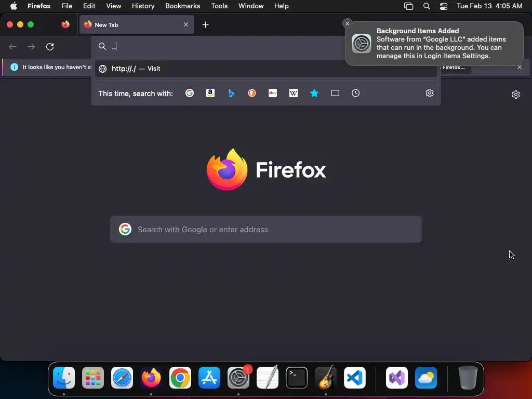Search open tabs via tabs icon
Image resolution: width=532 pixels, height=399 pixels.
click(x=335, y=93)
